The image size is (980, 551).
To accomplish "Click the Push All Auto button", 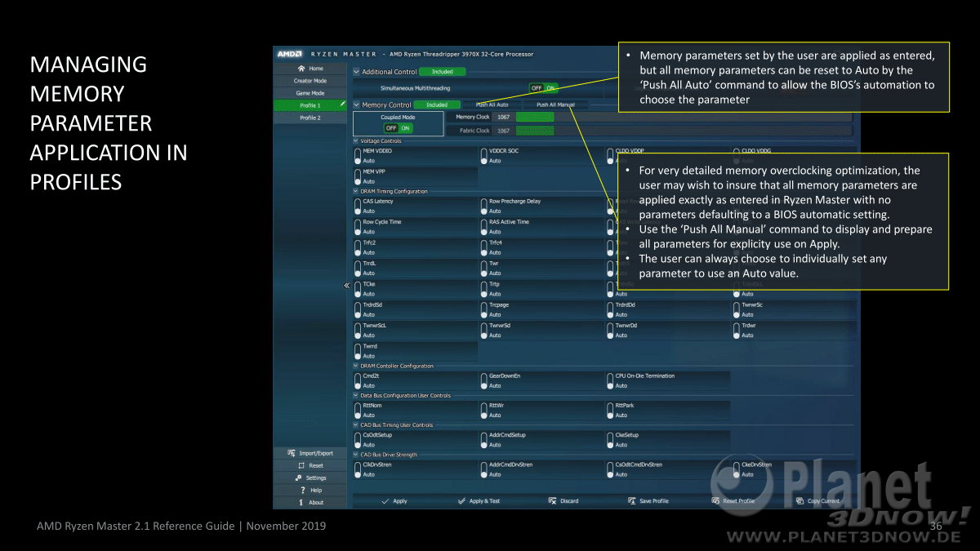I will 492,104.
